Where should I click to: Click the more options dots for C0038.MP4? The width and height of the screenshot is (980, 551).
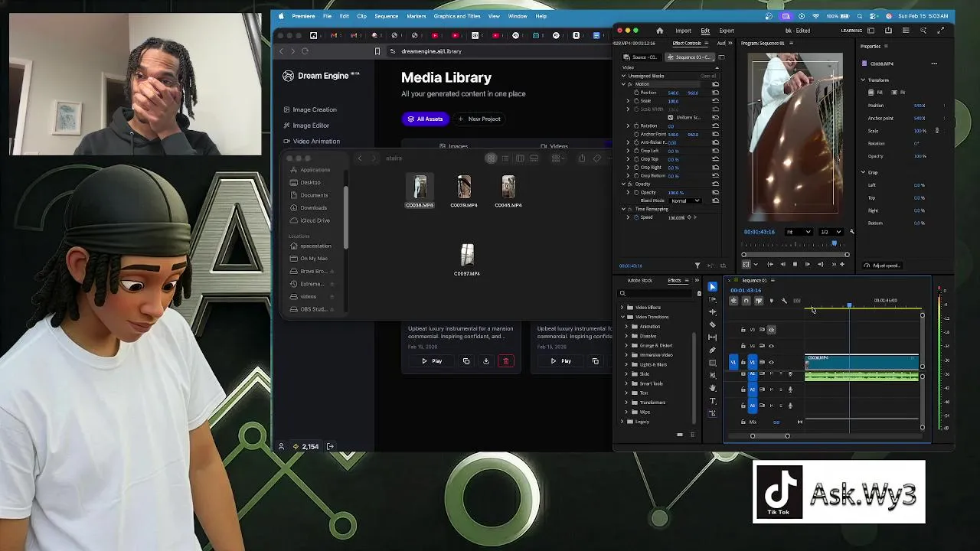934,64
